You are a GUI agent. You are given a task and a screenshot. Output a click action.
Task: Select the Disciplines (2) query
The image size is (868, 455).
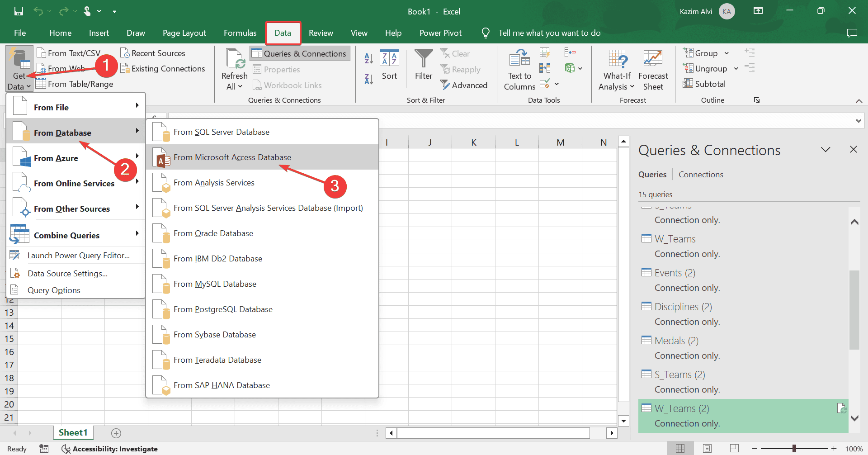point(743,314)
